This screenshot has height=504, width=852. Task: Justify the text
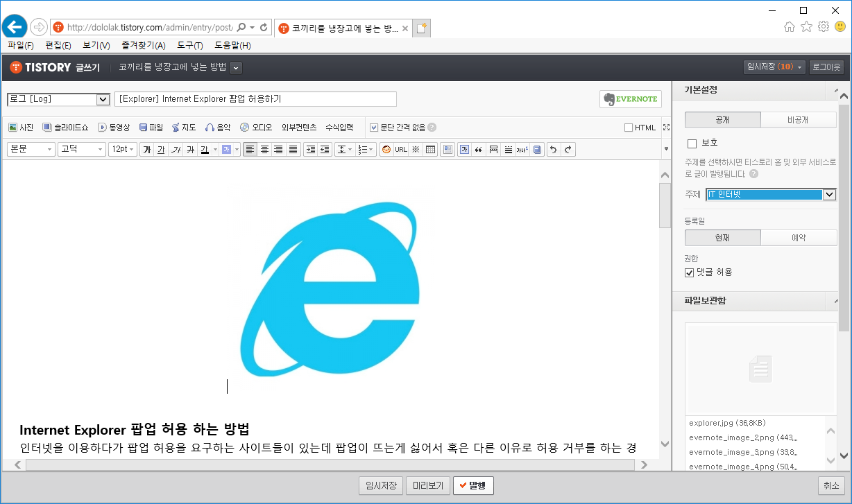point(293,149)
